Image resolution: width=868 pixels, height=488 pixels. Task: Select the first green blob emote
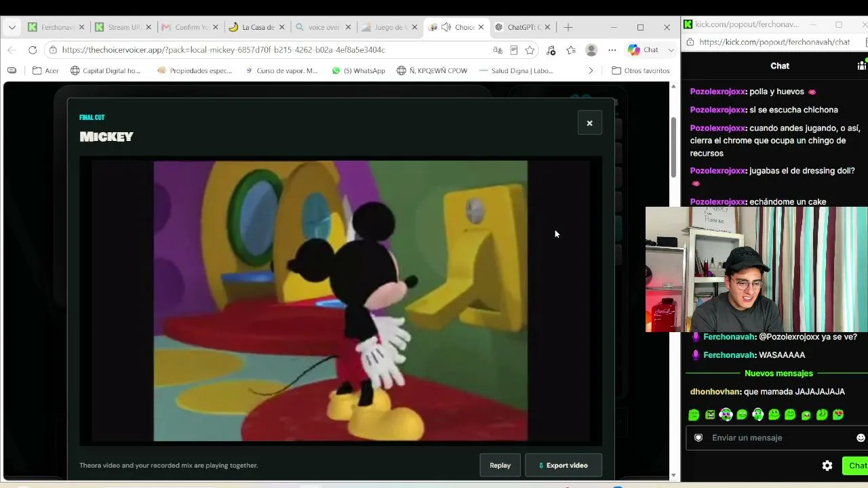click(x=694, y=415)
